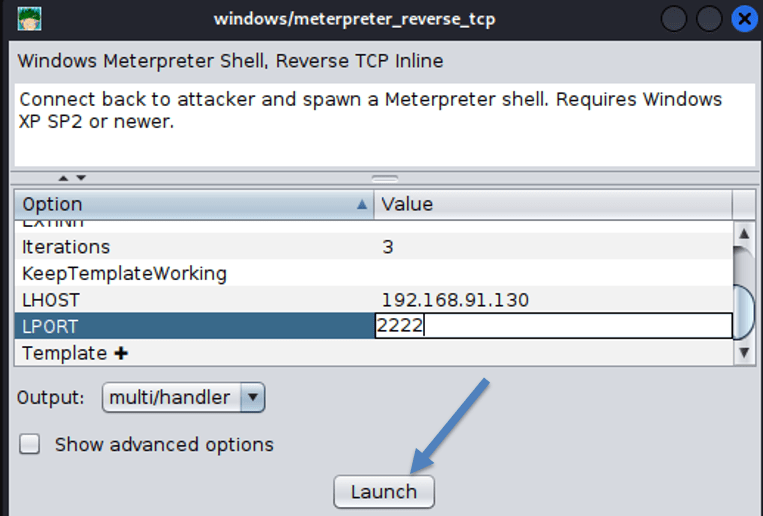The height and width of the screenshot is (516, 763).
Task: Click the Value column header
Action: point(550,204)
